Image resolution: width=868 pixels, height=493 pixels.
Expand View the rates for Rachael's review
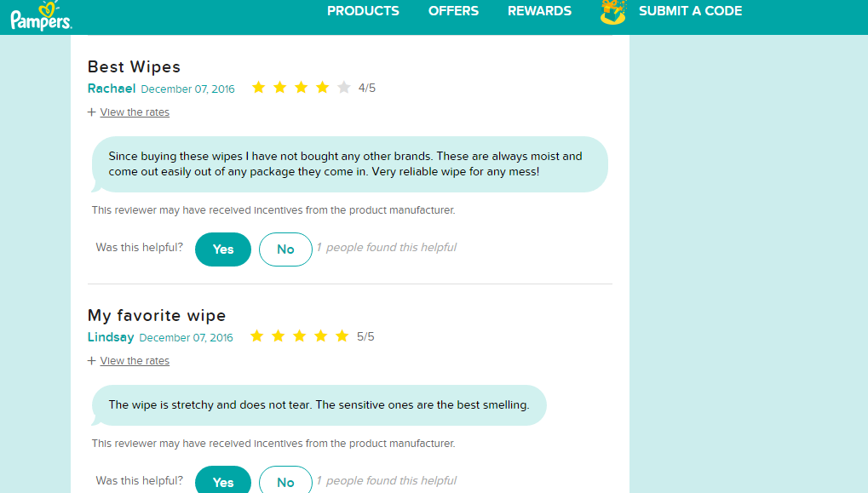coord(135,112)
